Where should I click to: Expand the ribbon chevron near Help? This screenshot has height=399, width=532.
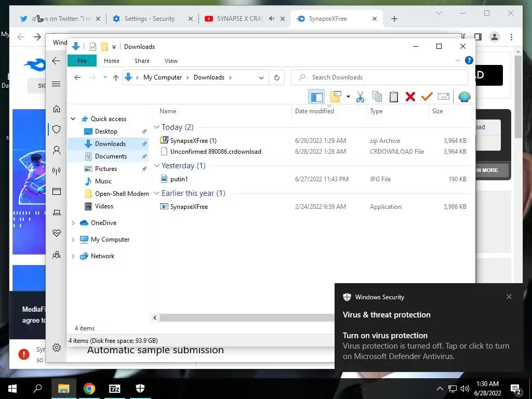coord(457,60)
